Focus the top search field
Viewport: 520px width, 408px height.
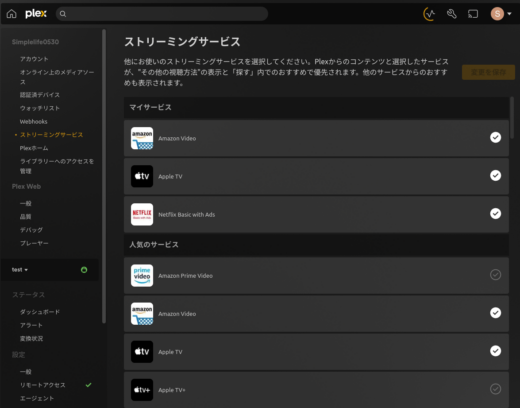coord(162,14)
